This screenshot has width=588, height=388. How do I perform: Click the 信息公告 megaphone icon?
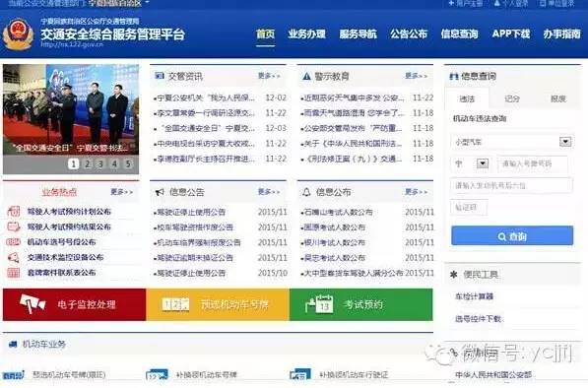160,192
